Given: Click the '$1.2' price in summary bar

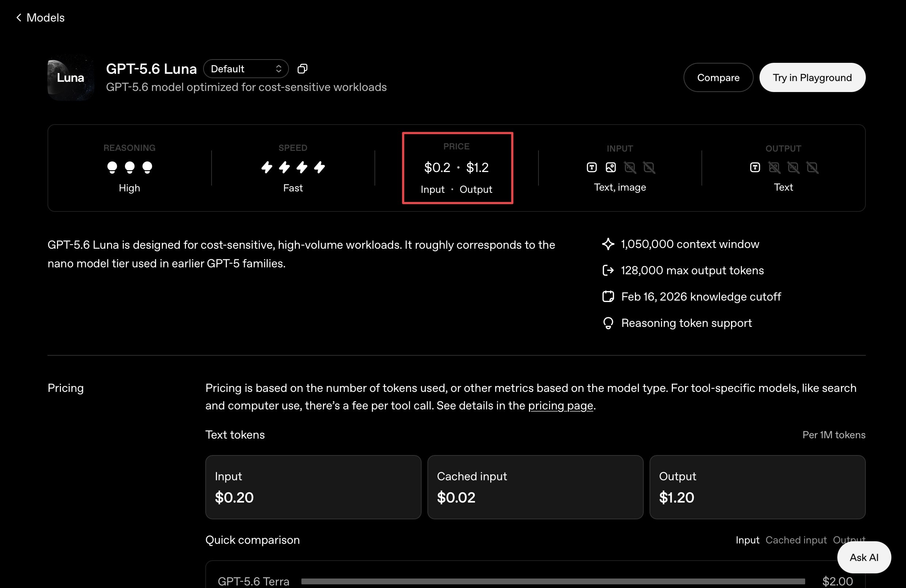Looking at the screenshot, I should click(x=477, y=168).
